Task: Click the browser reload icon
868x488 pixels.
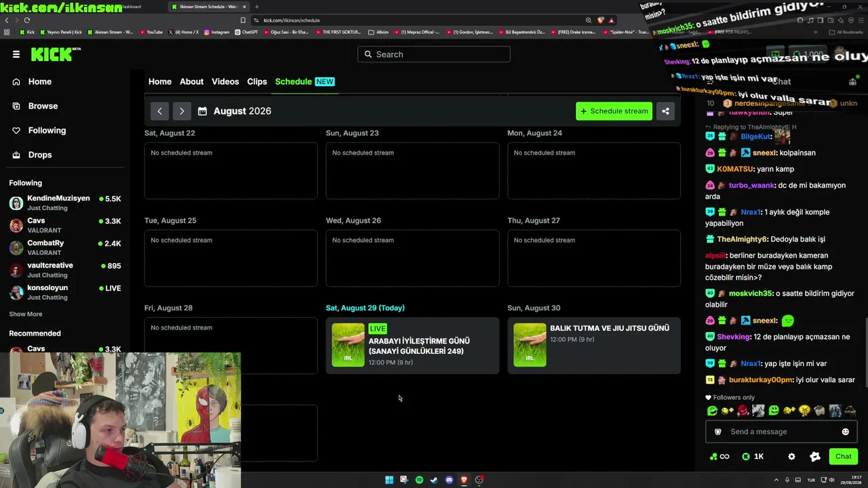Action: point(27,20)
